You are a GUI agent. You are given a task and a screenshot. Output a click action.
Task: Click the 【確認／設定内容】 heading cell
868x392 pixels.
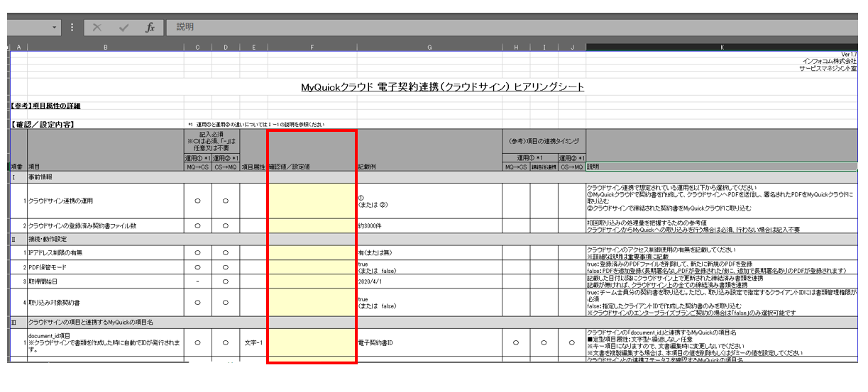click(x=43, y=124)
